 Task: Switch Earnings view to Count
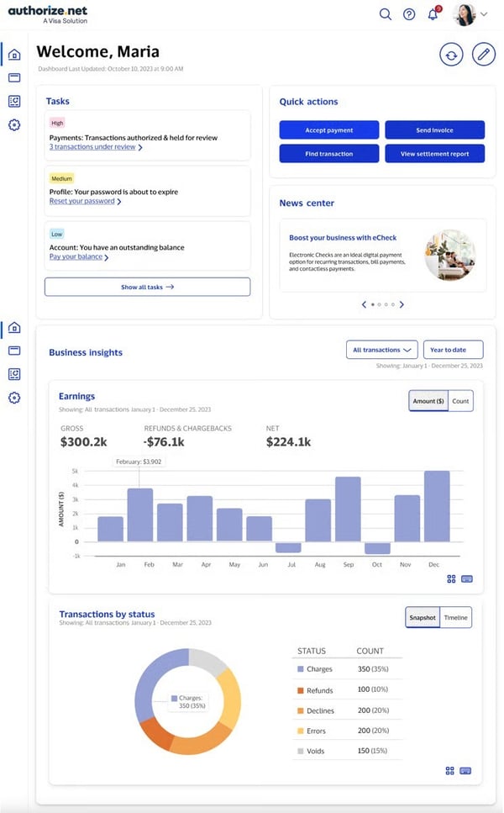[x=460, y=401]
